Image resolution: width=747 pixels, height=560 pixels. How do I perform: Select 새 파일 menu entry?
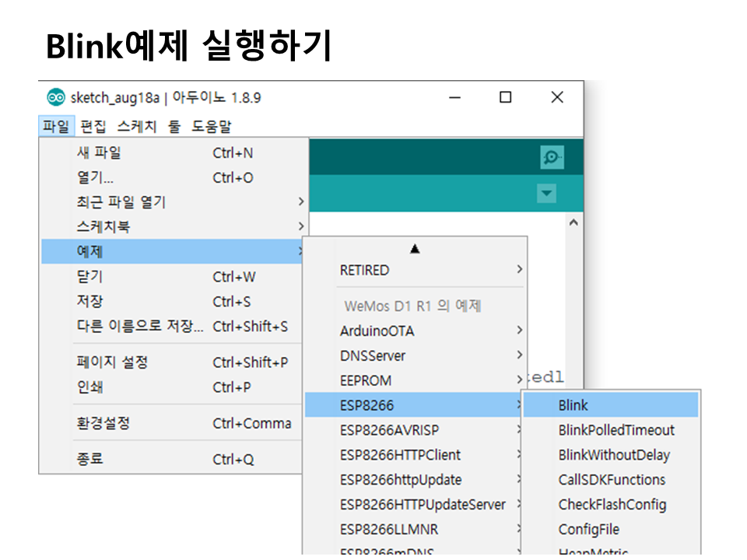(x=172, y=153)
